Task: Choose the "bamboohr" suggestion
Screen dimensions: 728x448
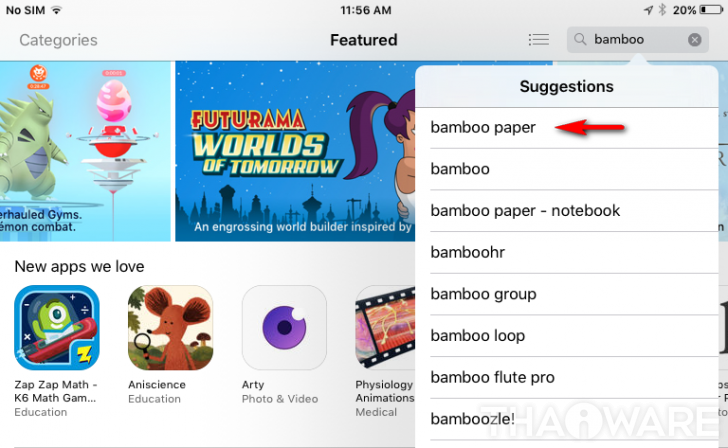Action: [x=566, y=253]
